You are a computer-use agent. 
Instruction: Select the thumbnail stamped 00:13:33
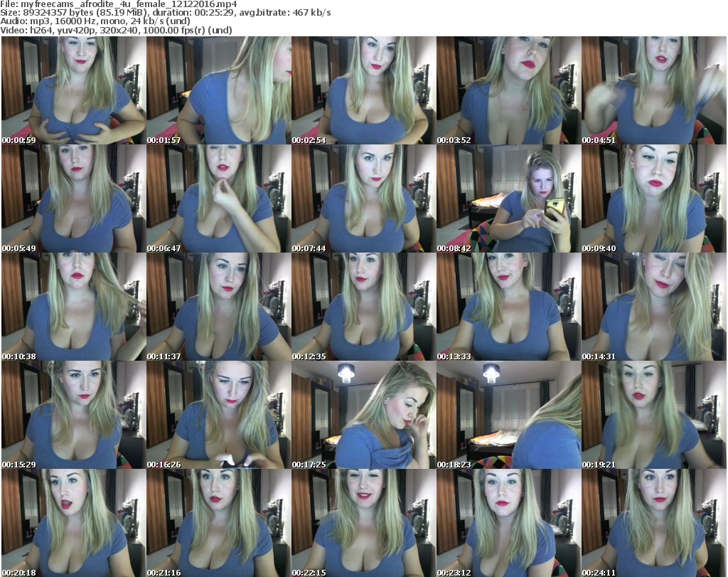click(509, 307)
